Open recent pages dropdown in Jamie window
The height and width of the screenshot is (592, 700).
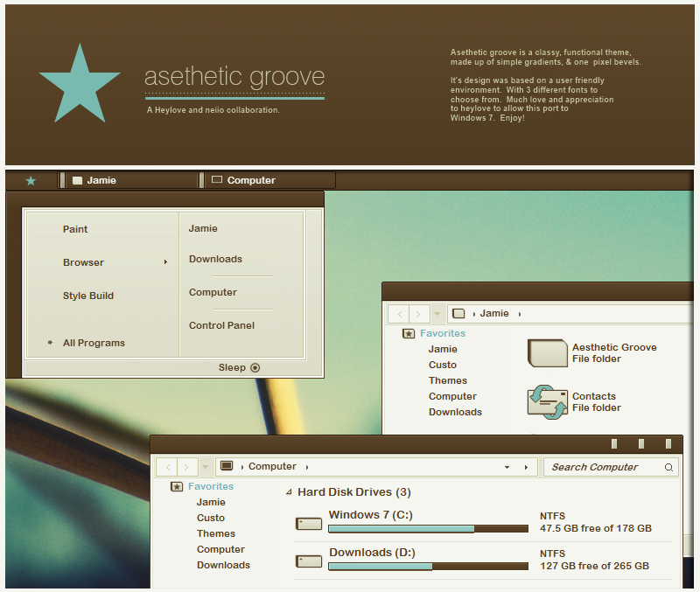pos(437,313)
